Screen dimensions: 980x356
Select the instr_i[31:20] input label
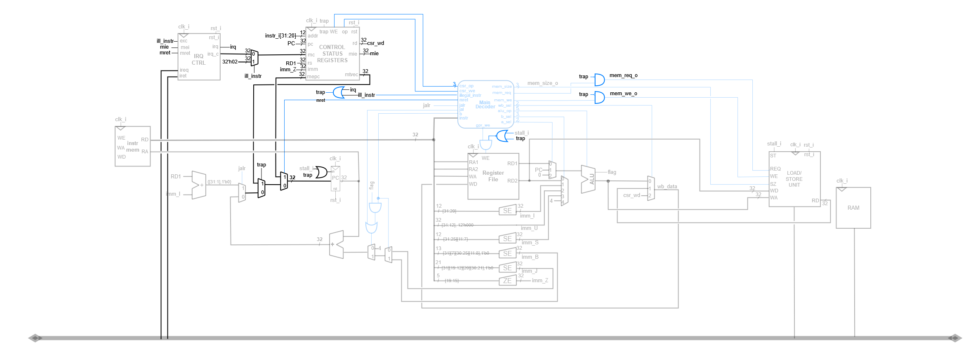(280, 36)
